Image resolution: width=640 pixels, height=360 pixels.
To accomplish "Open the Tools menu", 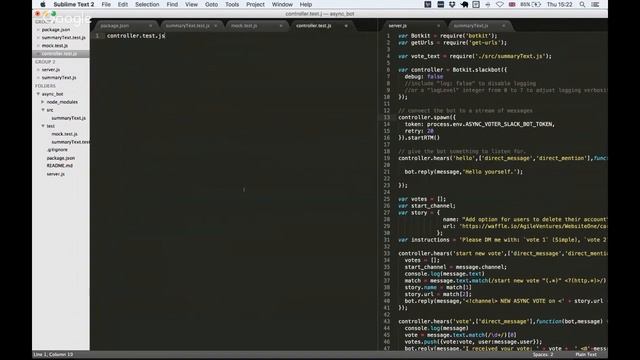I will (x=232, y=4).
